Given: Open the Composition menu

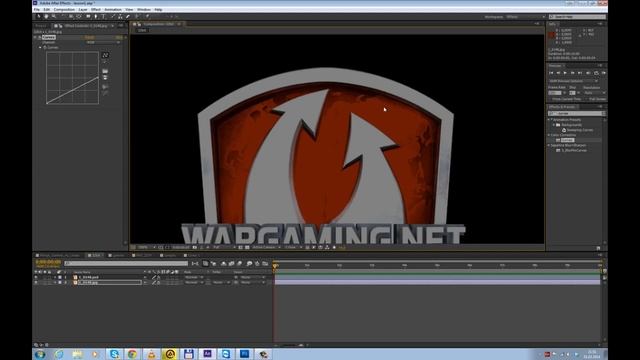Looking at the screenshot, I should pos(64,9).
